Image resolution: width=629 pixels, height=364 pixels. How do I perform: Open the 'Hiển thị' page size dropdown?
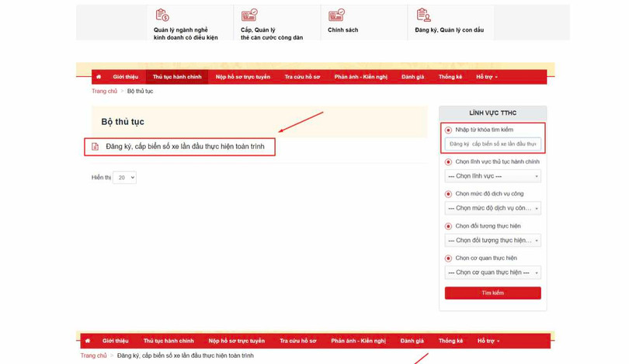[x=124, y=178]
